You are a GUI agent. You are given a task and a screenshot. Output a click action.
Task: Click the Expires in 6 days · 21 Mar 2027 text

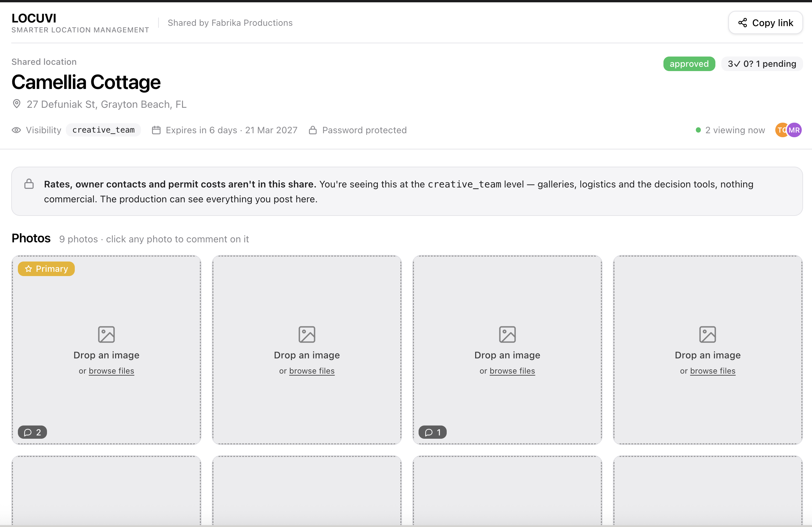pyautogui.click(x=231, y=130)
